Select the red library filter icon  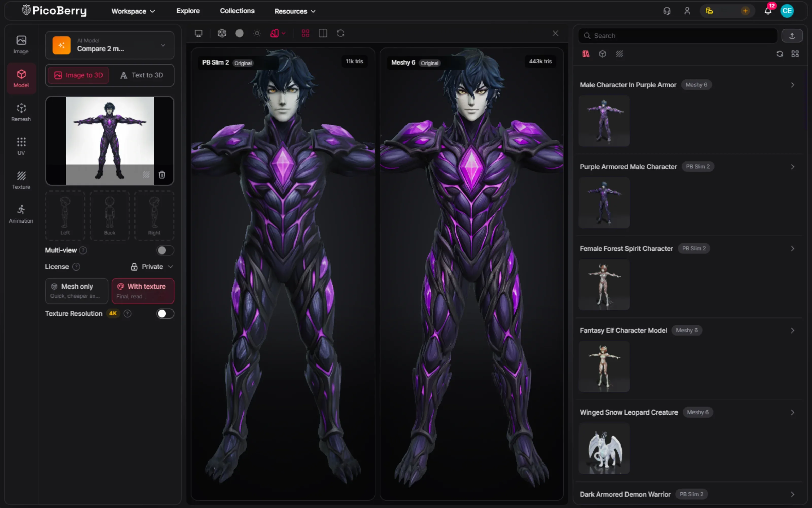tap(586, 54)
